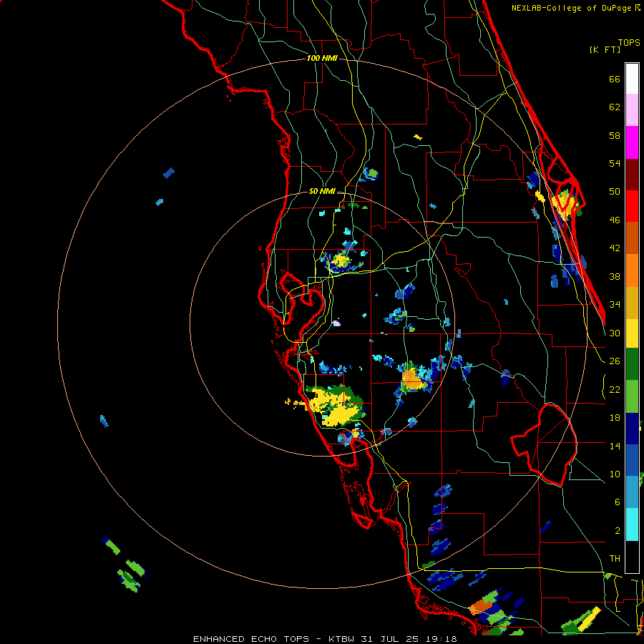
Task: Click the cyan legend swatch
Action: point(632,525)
